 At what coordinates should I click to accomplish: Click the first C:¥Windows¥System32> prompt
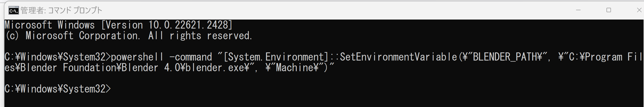coord(57,57)
